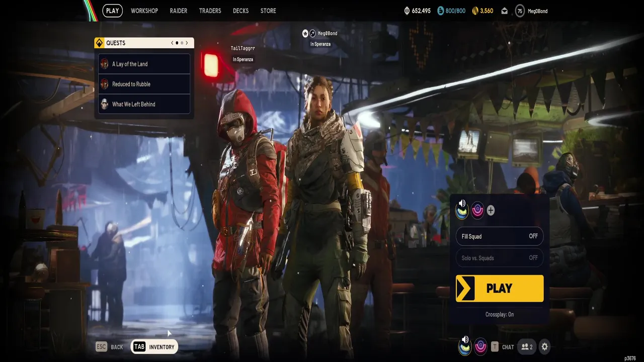Click the icon beside Reduced to Rubble
The height and width of the screenshot is (362, 644).
[x=105, y=84]
